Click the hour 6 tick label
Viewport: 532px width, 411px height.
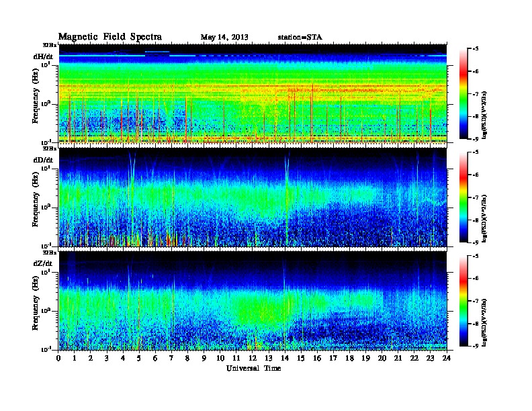(155, 358)
